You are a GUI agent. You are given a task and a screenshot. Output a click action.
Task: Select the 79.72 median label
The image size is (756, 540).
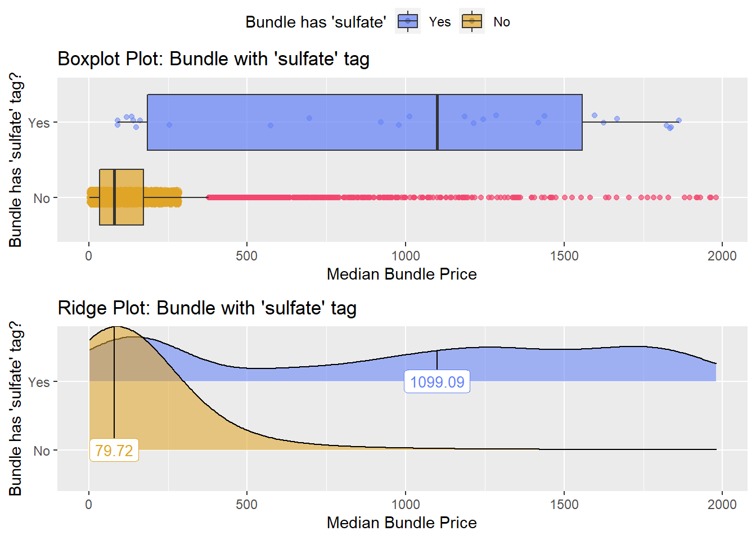click(114, 451)
